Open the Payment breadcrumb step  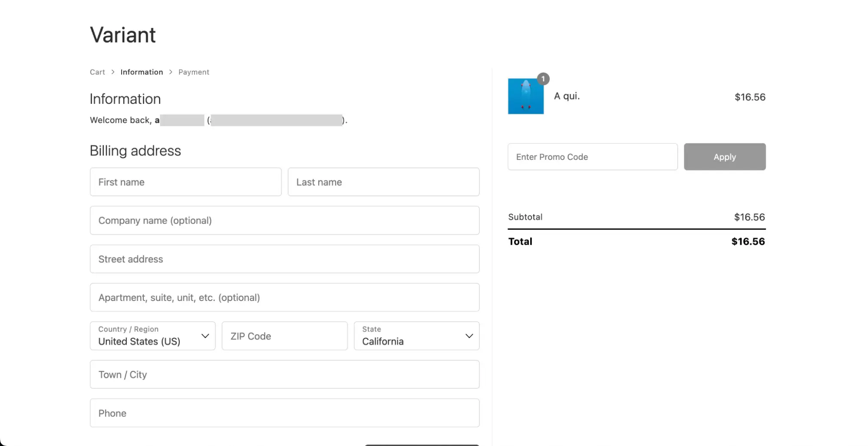coord(194,72)
